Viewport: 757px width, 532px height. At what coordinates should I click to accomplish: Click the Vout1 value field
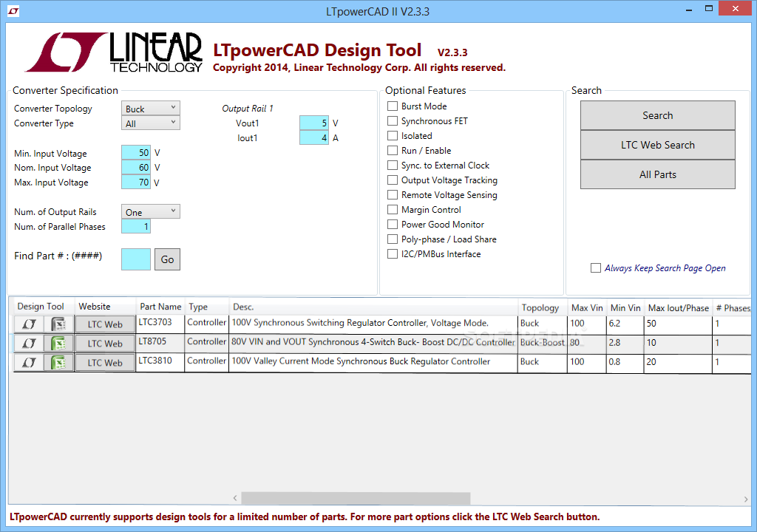313,123
